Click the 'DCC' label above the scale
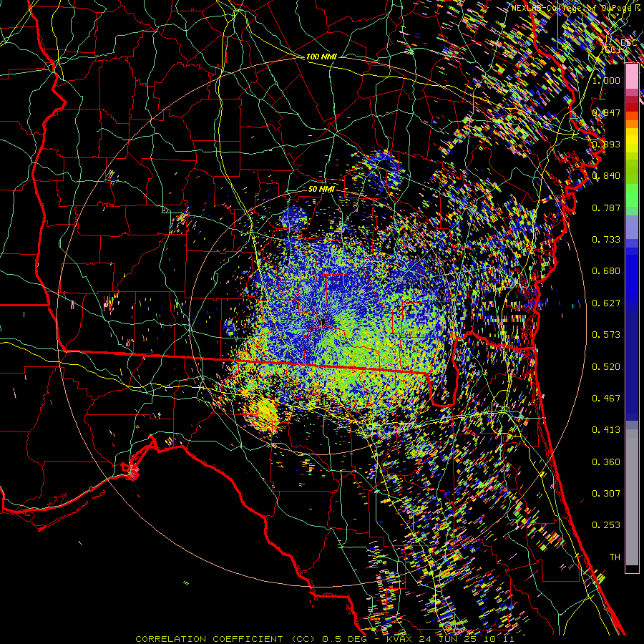 tap(628, 43)
